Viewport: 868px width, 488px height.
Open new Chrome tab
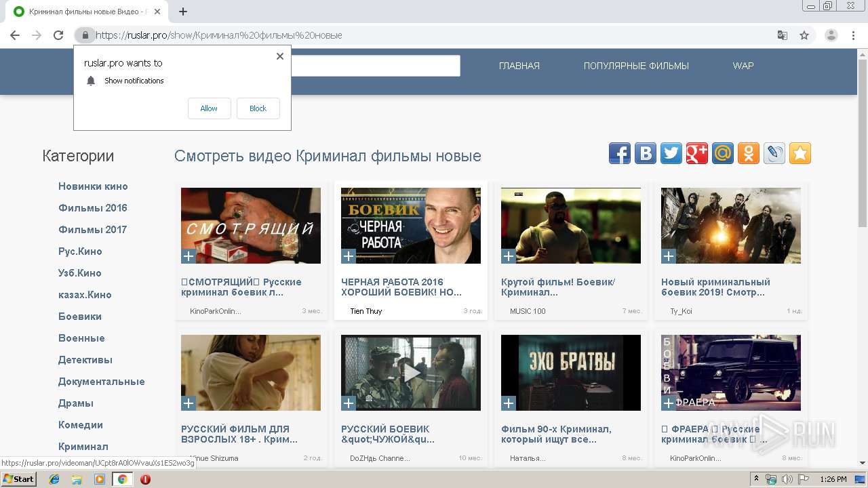pyautogui.click(x=183, y=12)
